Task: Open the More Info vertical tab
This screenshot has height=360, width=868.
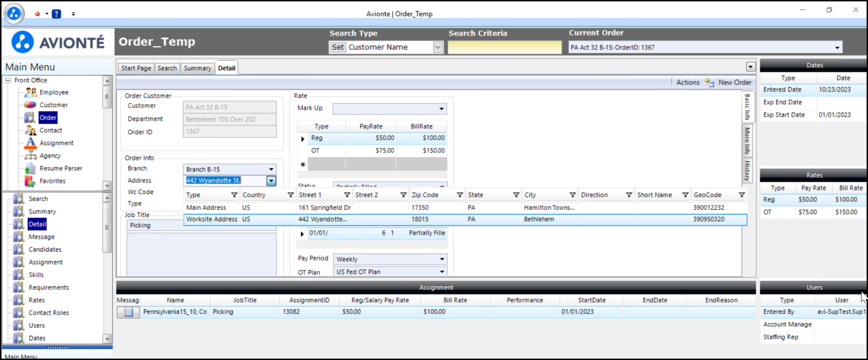Action: click(747, 140)
